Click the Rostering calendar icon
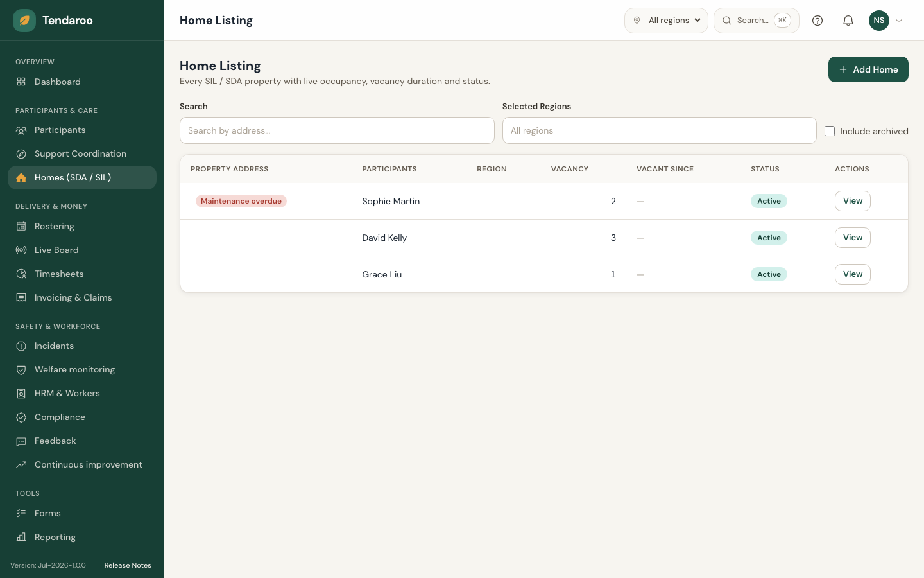Screen dimensions: 924x578 [21, 226]
